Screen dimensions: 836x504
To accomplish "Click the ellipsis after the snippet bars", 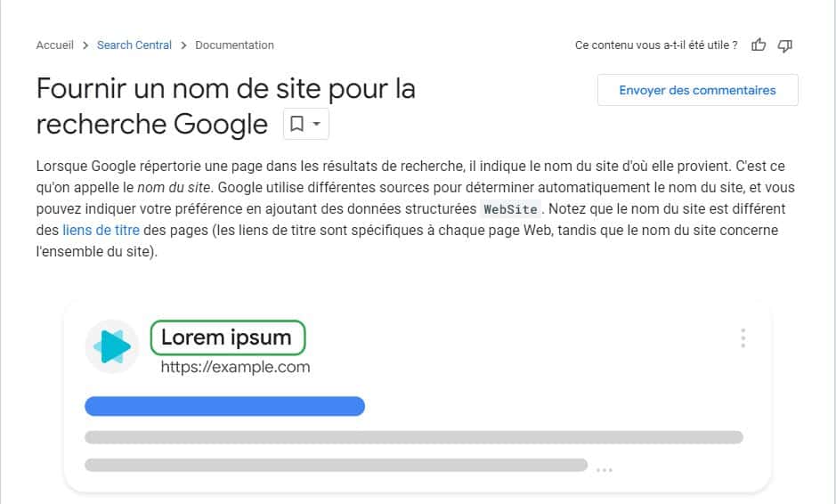I will pyautogui.click(x=605, y=469).
